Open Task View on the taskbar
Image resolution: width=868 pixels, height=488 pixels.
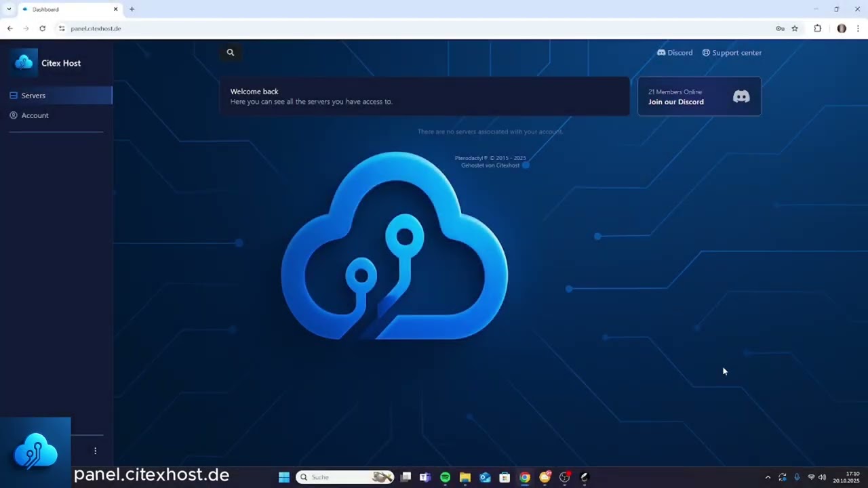pos(406,477)
